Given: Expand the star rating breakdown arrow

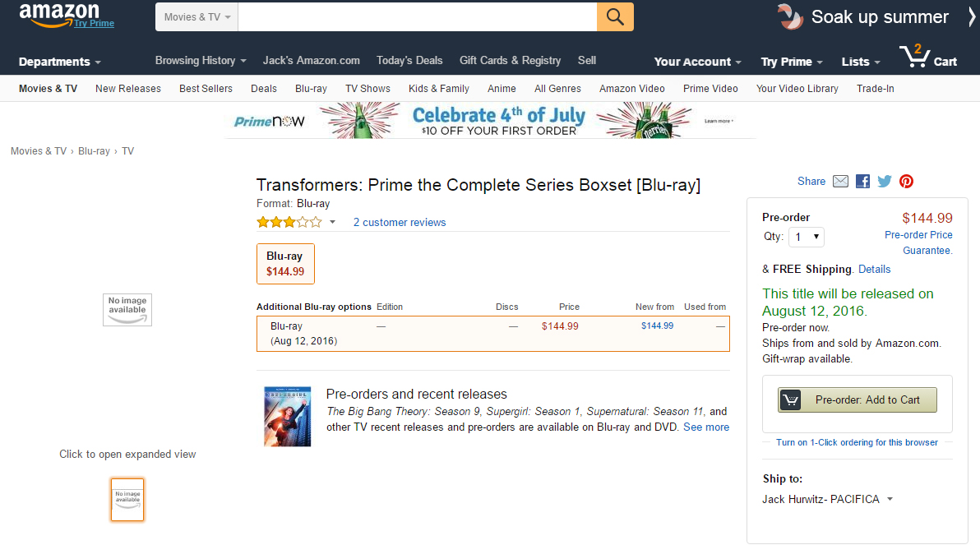Looking at the screenshot, I should click(x=332, y=222).
